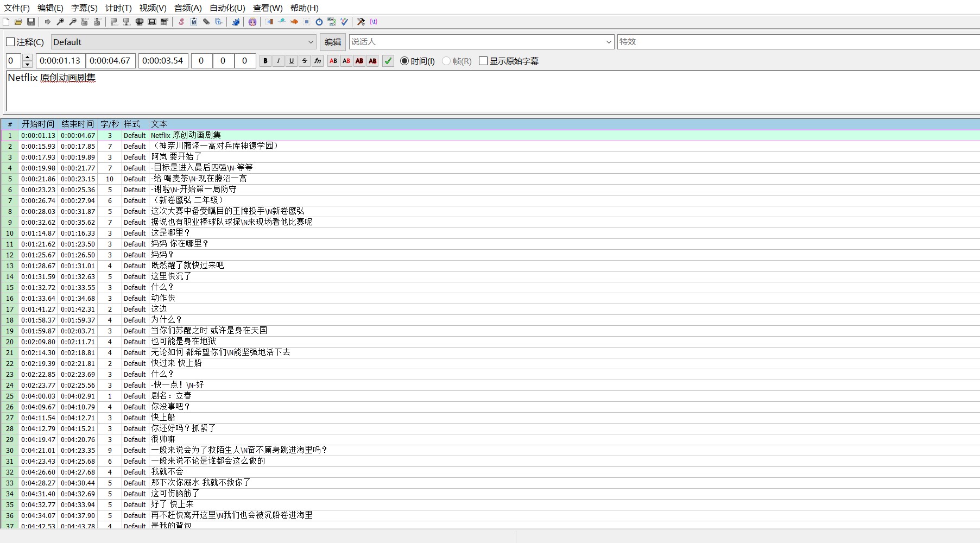Pick the outline colour AB swatch

tap(359, 61)
